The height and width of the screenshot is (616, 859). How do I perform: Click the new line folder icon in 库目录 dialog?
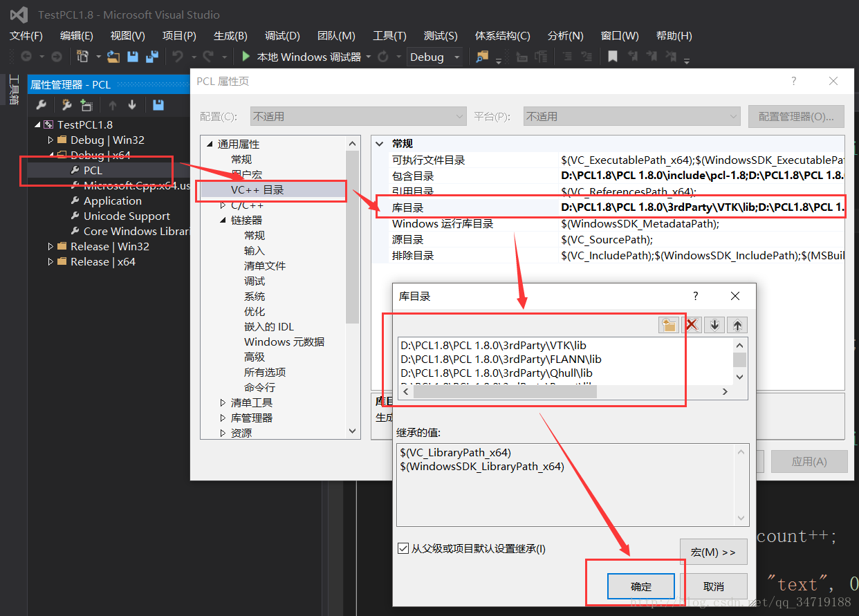pos(669,325)
